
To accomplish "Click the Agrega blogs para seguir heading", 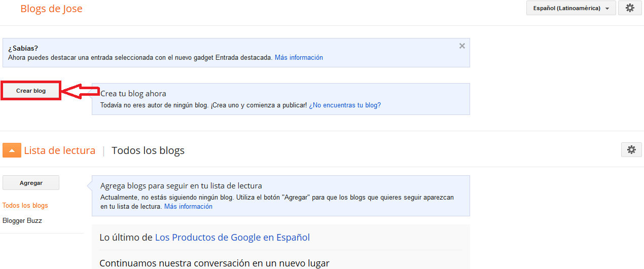I will (x=181, y=186).
